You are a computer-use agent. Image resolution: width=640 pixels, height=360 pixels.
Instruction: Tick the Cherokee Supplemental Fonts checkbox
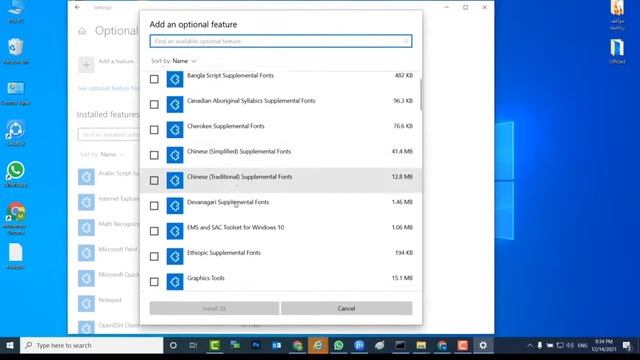tap(154, 130)
